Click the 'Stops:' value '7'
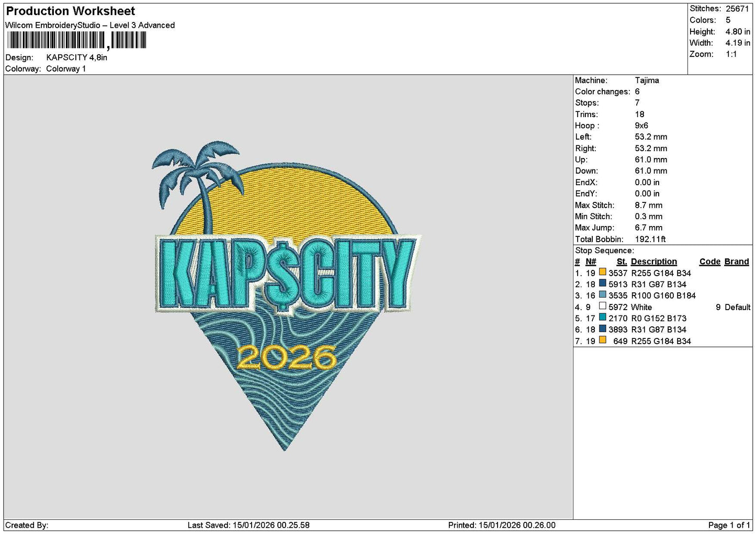This screenshot has height=534, width=756. pyautogui.click(x=637, y=103)
